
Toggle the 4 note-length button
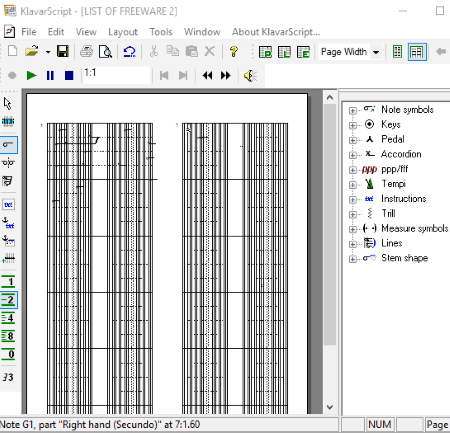[x=8, y=318]
